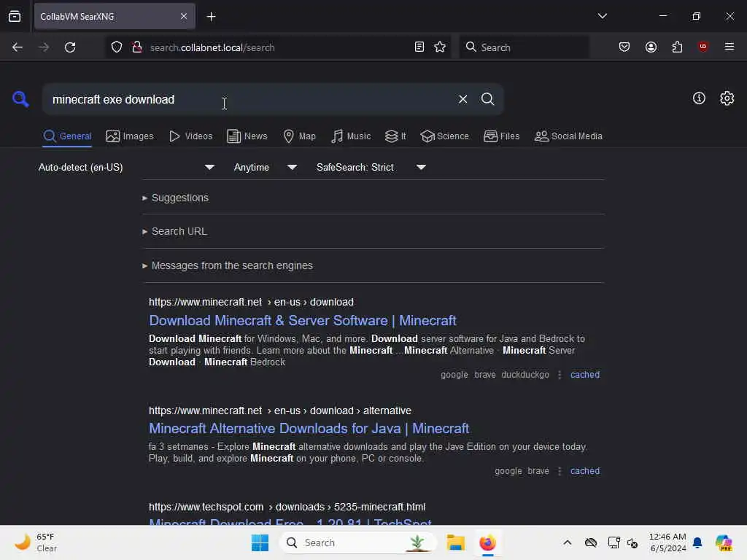This screenshot has width=747, height=560.
Task: Open Pocket save icon
Action: (x=624, y=47)
